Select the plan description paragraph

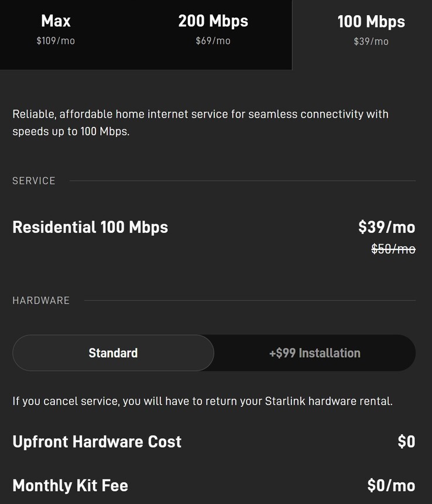[200, 122]
